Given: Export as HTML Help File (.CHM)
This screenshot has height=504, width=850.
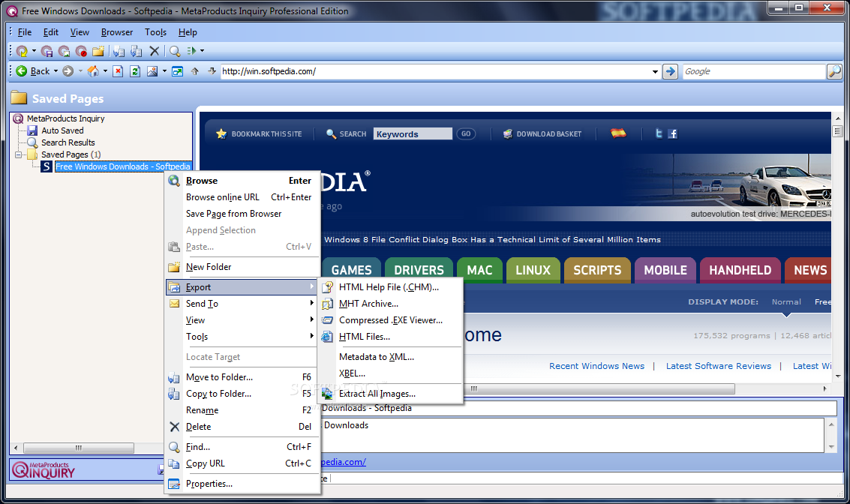Looking at the screenshot, I should tap(390, 287).
